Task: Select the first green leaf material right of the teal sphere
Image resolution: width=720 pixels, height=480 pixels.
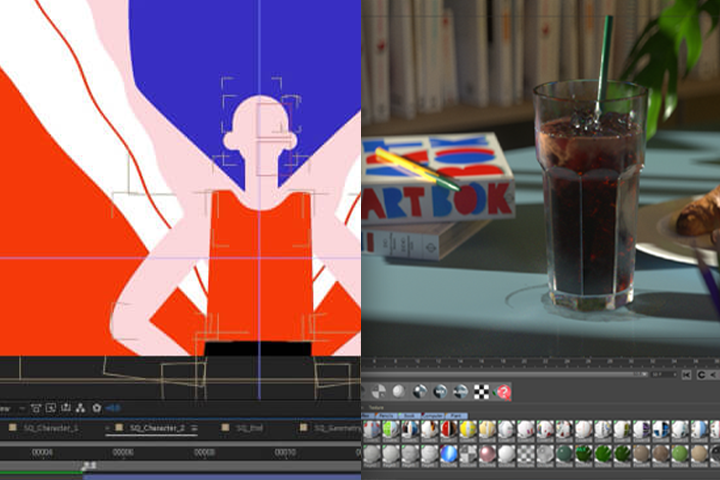Action: click(584, 454)
